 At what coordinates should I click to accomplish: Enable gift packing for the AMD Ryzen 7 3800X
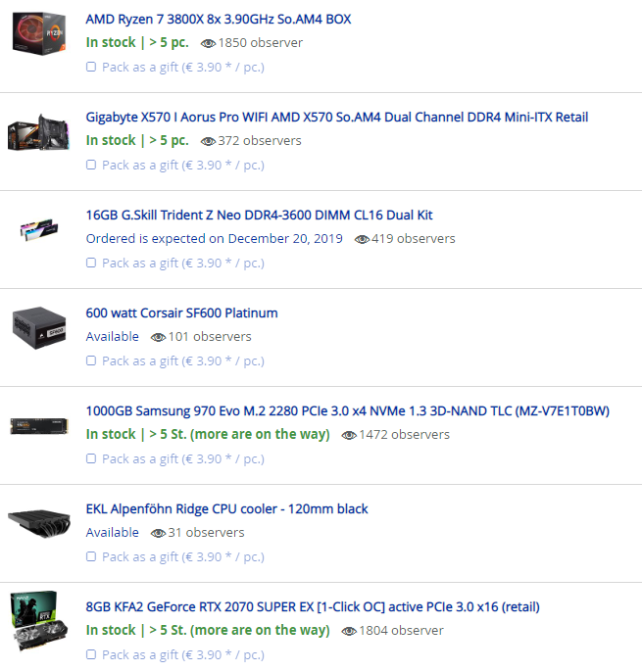click(x=91, y=67)
